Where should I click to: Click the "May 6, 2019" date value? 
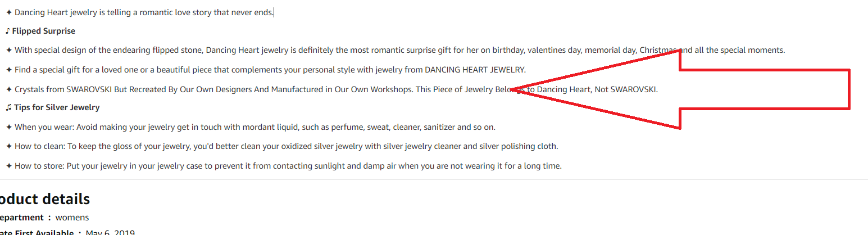pos(110,233)
